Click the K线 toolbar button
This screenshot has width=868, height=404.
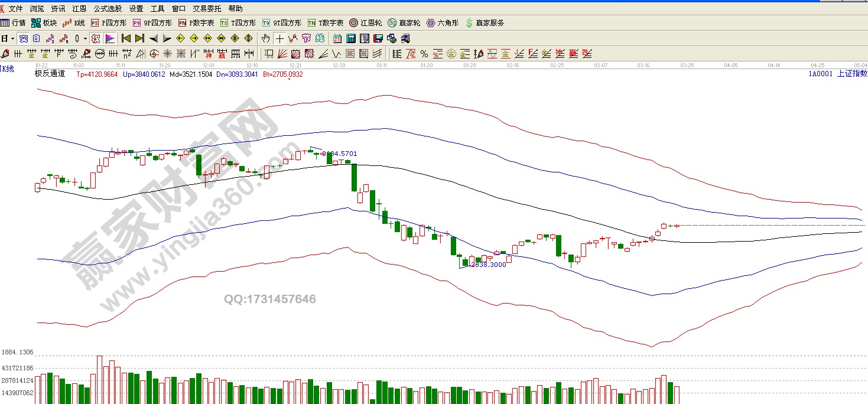tap(74, 23)
